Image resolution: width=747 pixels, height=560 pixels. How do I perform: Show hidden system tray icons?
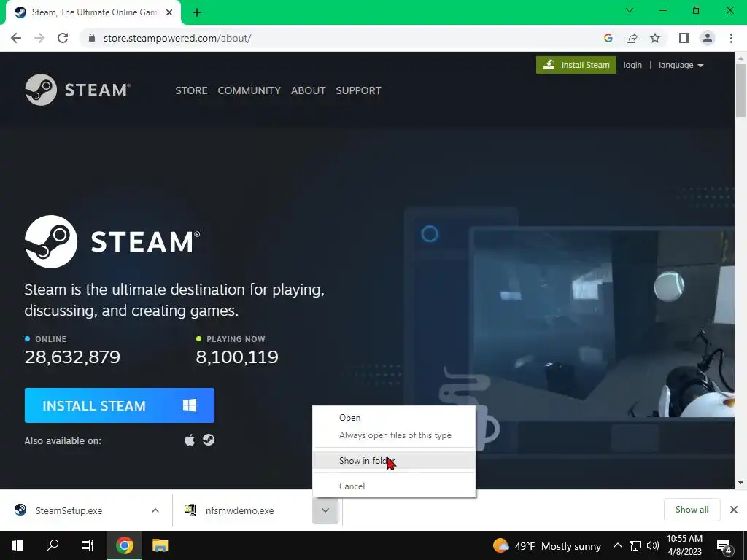click(617, 545)
